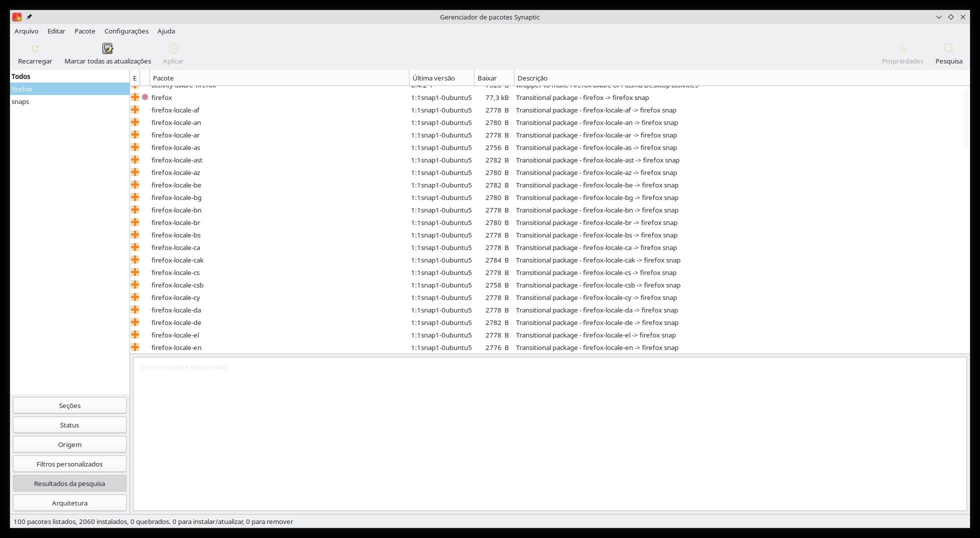This screenshot has width=980, height=538.
Task: Click the Aplicar apply icon
Action: pos(173,48)
